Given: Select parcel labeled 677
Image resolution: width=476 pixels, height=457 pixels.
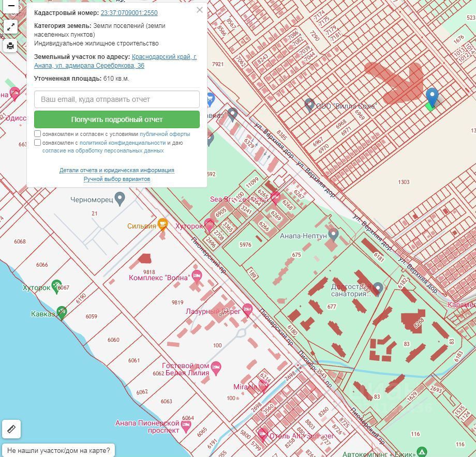Looking at the screenshot, I should coord(332,307).
